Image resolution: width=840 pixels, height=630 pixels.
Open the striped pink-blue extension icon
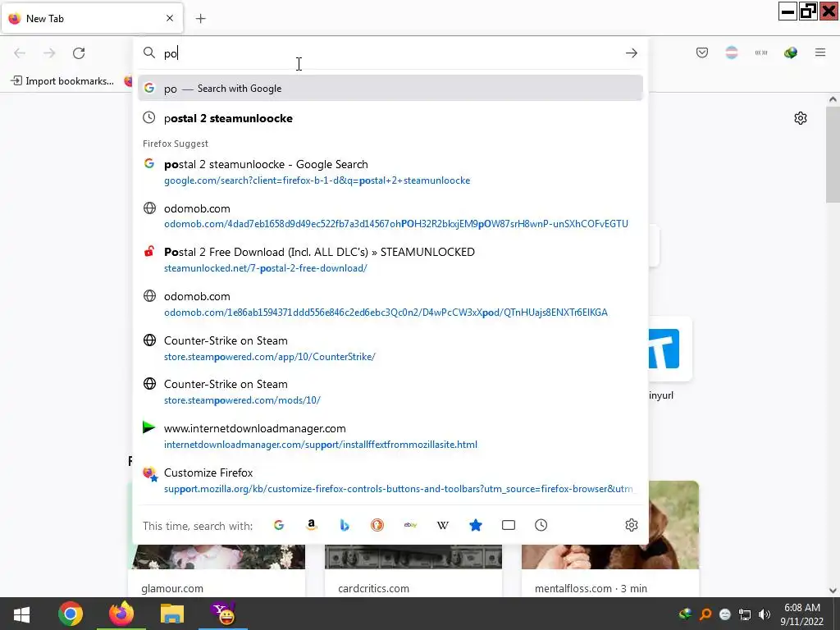[731, 52]
